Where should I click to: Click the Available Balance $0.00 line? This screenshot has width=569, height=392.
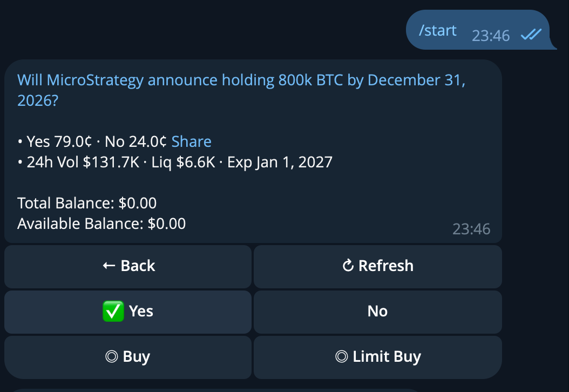(x=101, y=223)
